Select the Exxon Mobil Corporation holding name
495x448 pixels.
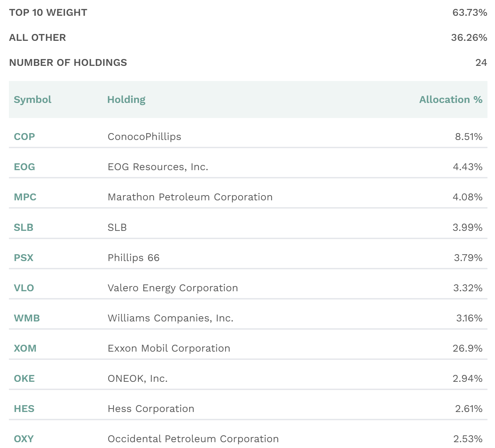click(169, 348)
